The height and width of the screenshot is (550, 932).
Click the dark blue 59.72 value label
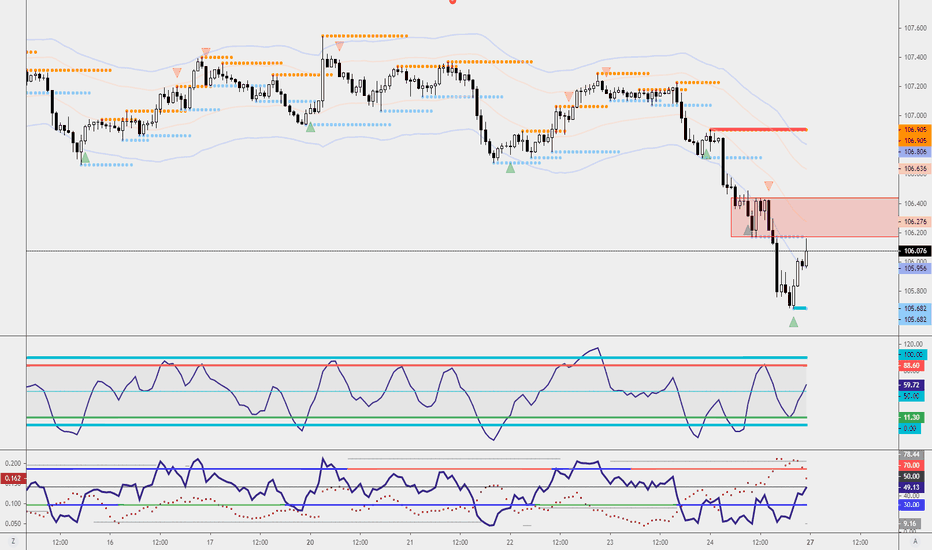910,385
